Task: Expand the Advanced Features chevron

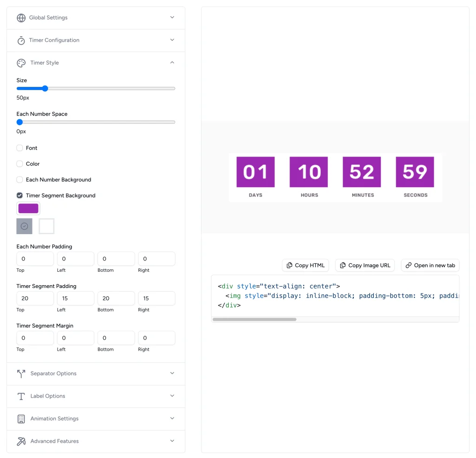Action: (x=172, y=441)
